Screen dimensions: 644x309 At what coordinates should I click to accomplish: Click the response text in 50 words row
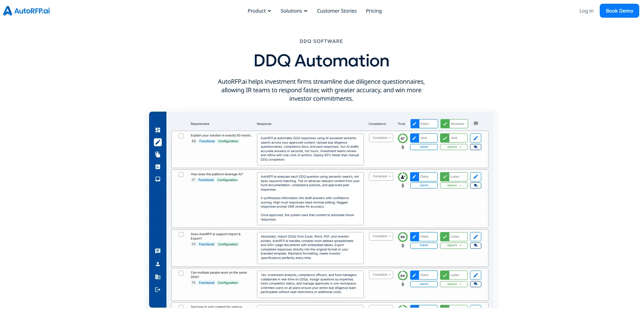(x=310, y=149)
